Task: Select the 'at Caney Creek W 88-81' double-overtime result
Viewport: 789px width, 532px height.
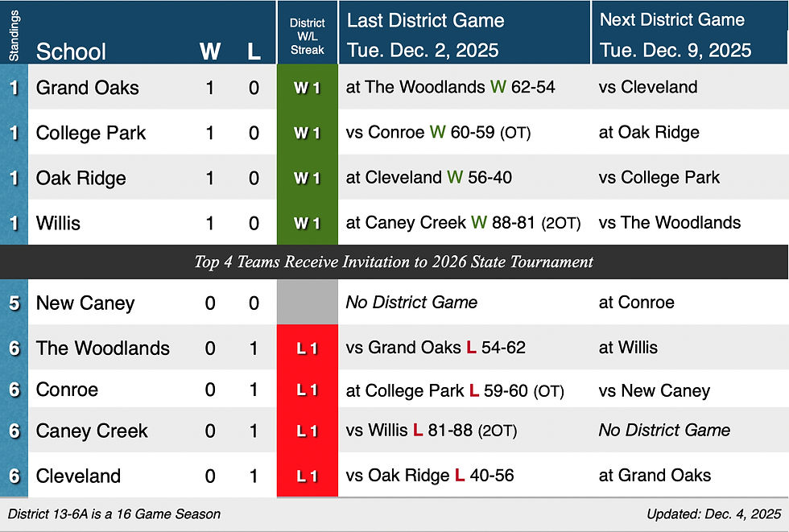Action: pos(463,223)
